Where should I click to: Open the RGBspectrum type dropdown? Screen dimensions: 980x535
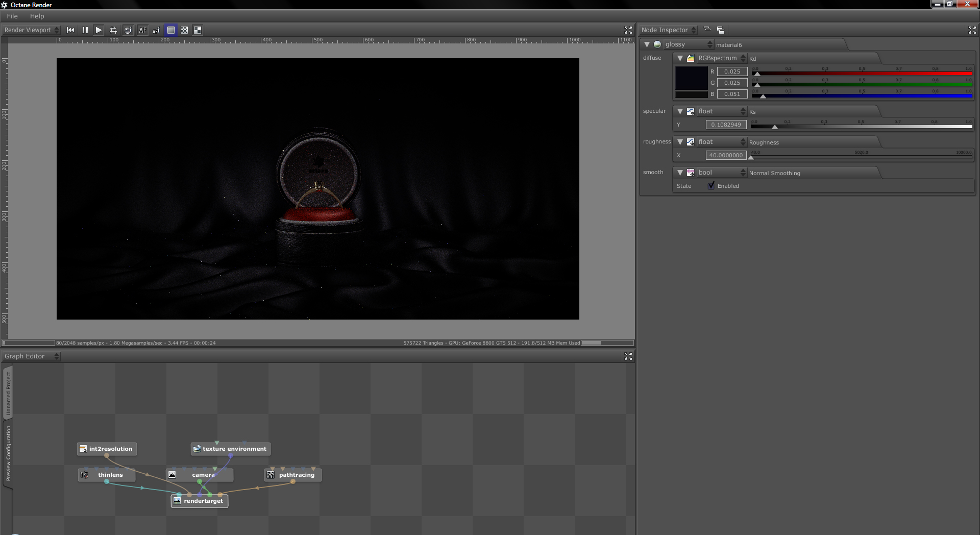pyautogui.click(x=722, y=58)
